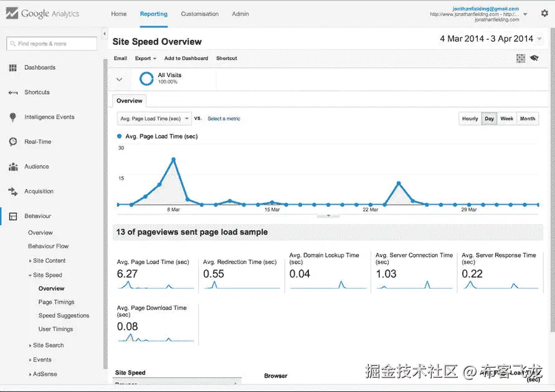
Task: Open the Audience people icon
Action: coord(13,167)
